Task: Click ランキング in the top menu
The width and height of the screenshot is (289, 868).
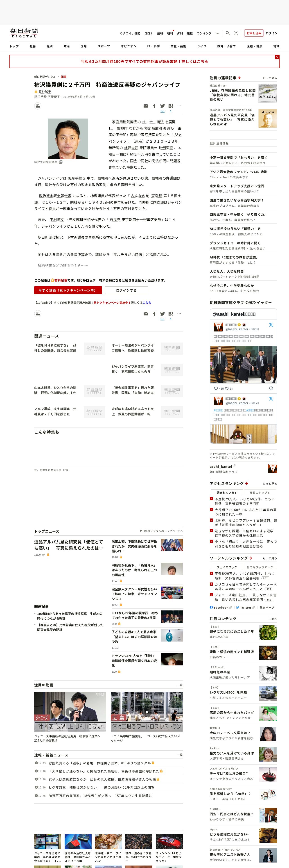Action: click(x=204, y=33)
